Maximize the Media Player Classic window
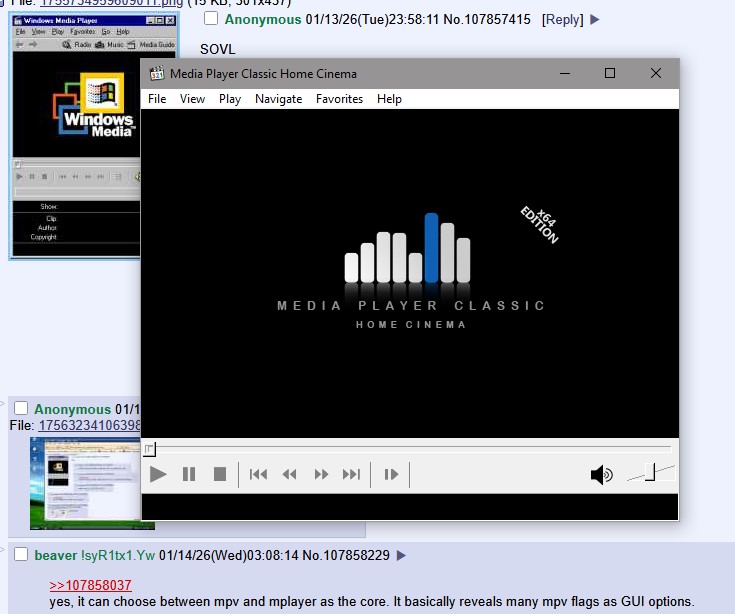This screenshot has height=614, width=735. (609, 73)
